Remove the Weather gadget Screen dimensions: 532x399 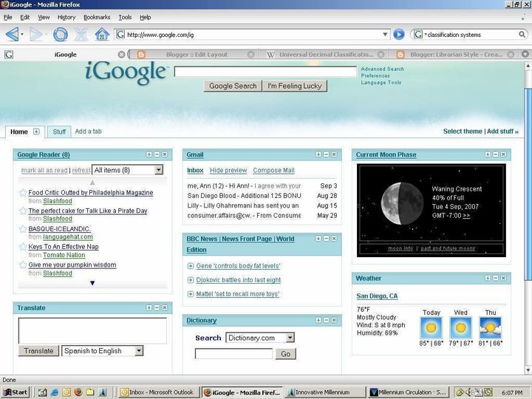tap(503, 278)
